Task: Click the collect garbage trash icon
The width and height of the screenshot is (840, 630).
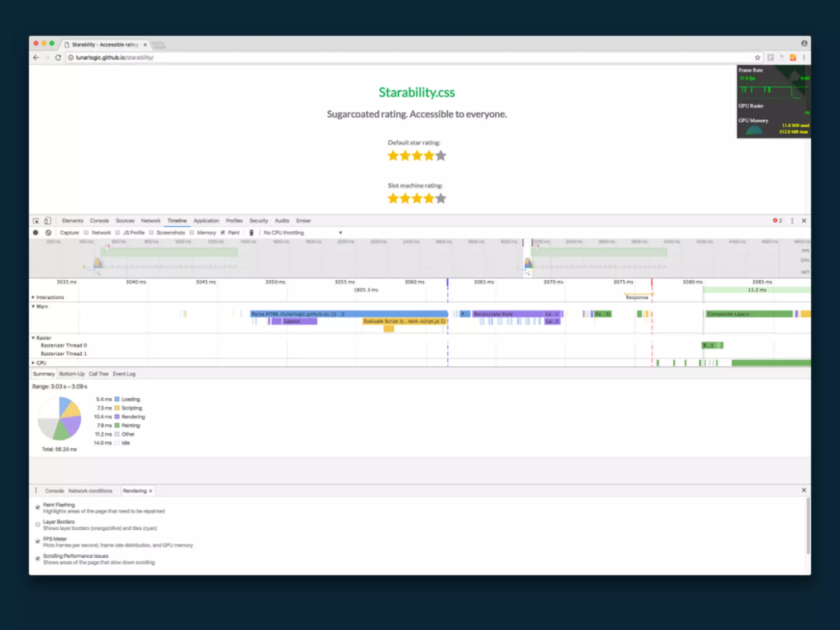Action: pyautogui.click(x=251, y=233)
